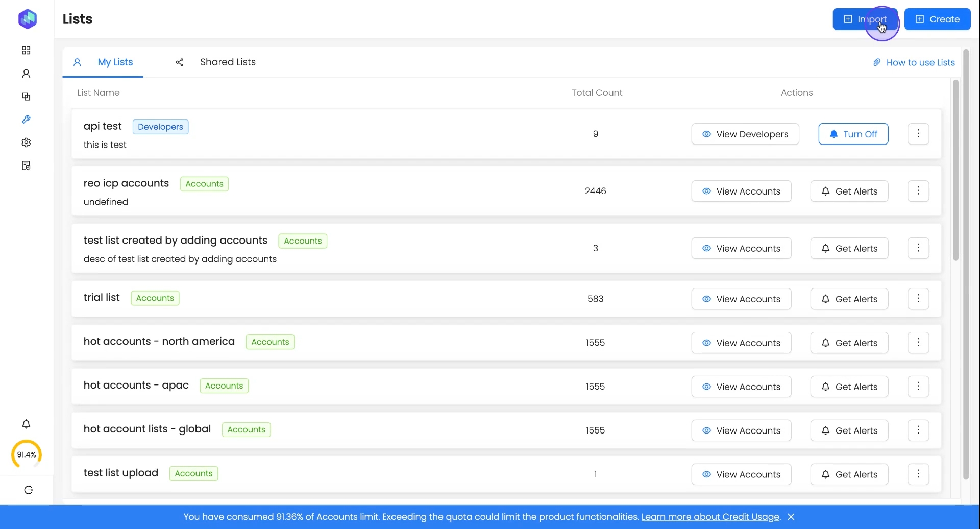Open the stacked layers icon in sidebar
980x529 pixels.
click(26, 97)
